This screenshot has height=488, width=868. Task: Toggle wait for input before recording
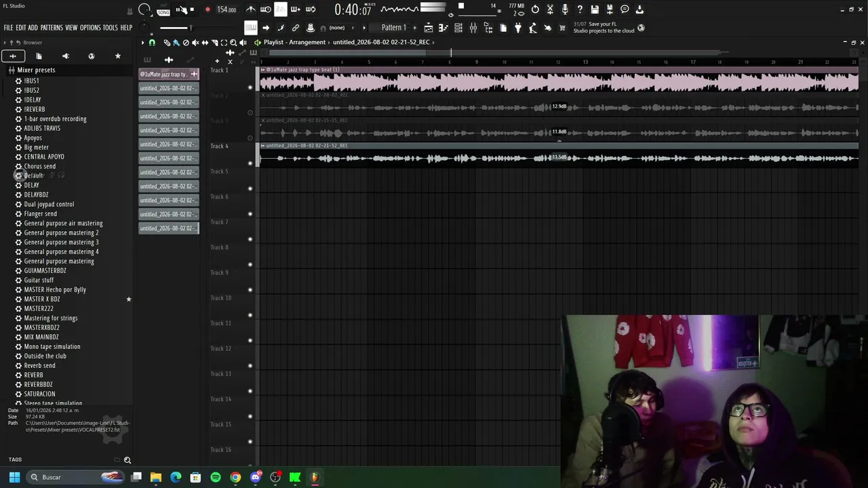(x=266, y=9)
